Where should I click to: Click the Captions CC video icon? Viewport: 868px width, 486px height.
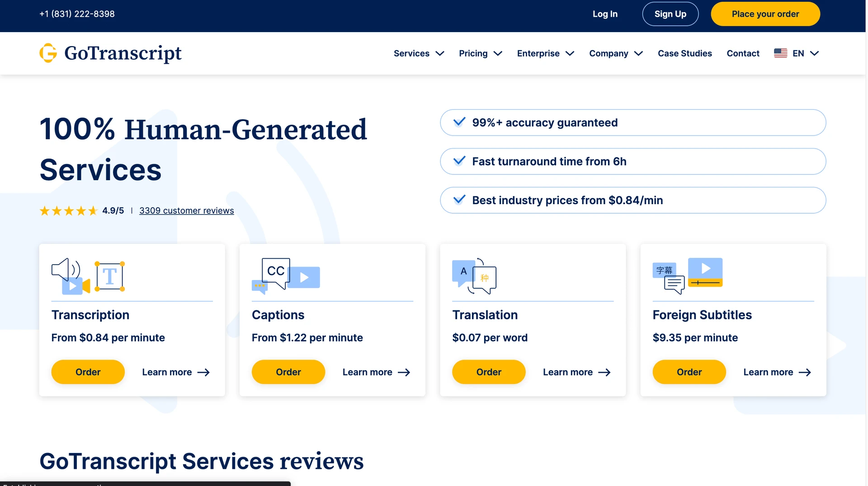pyautogui.click(x=286, y=276)
